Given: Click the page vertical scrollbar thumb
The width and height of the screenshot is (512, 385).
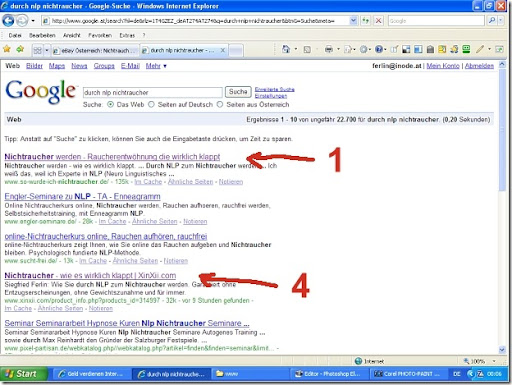Looking at the screenshot, I should (x=502, y=130).
